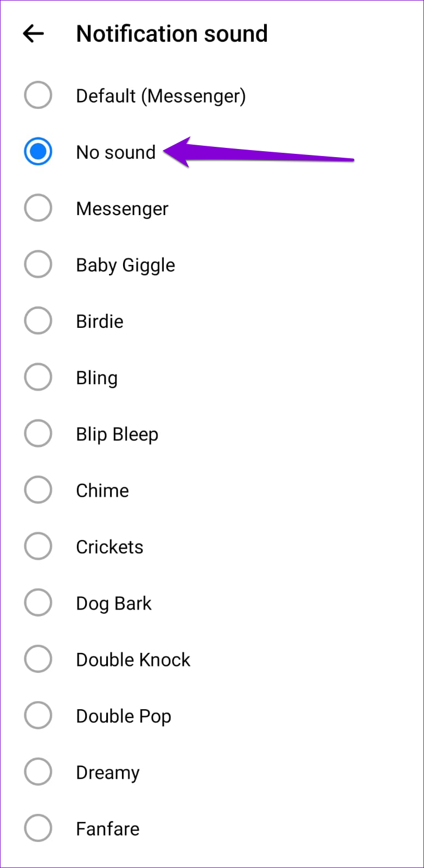Choose the Fanfare radio button
Screen dimensions: 424x868
(x=38, y=828)
